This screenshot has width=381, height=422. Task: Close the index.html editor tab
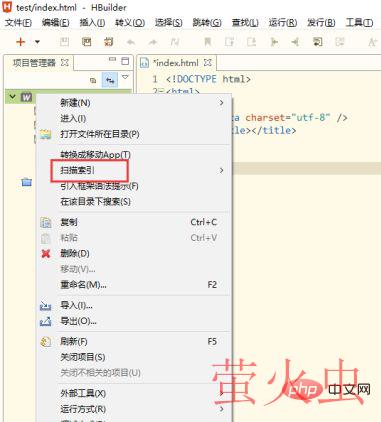208,62
